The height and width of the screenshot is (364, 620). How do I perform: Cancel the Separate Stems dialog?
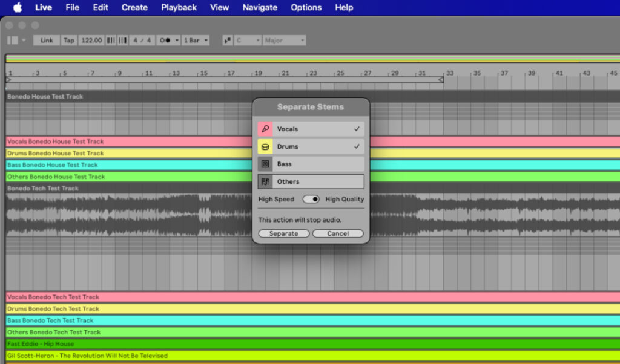coord(338,233)
